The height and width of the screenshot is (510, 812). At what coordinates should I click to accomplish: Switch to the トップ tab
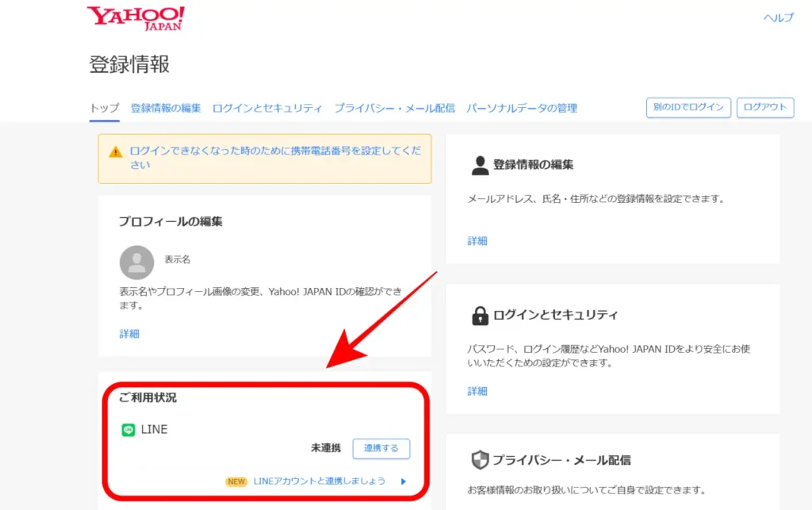tap(104, 107)
